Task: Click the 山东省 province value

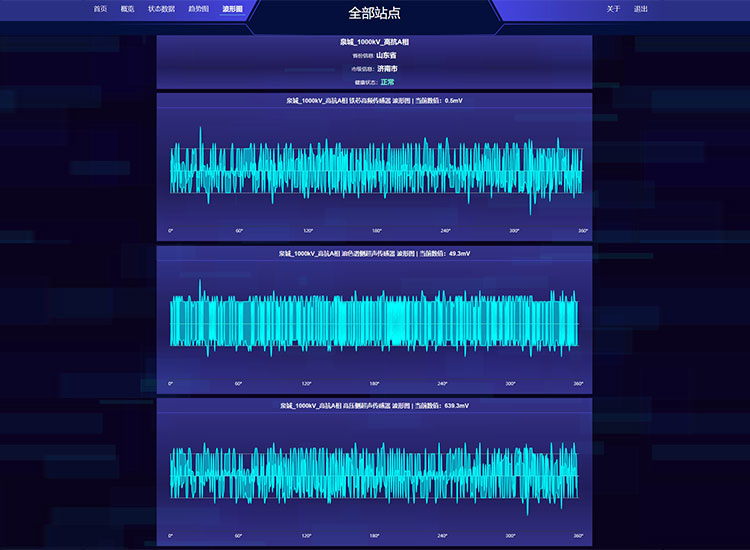Action: click(386, 55)
